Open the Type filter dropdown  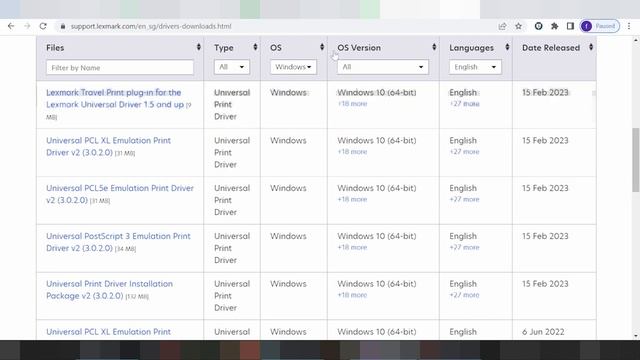[x=231, y=67]
